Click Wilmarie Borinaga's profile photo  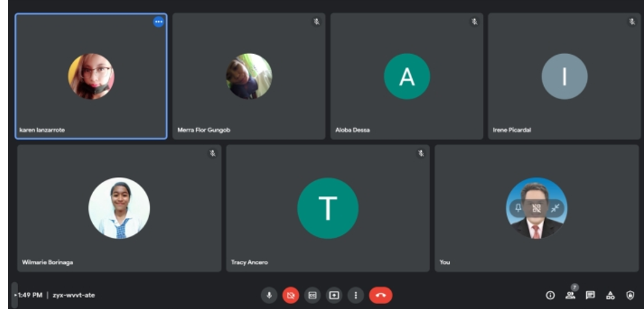tap(119, 208)
